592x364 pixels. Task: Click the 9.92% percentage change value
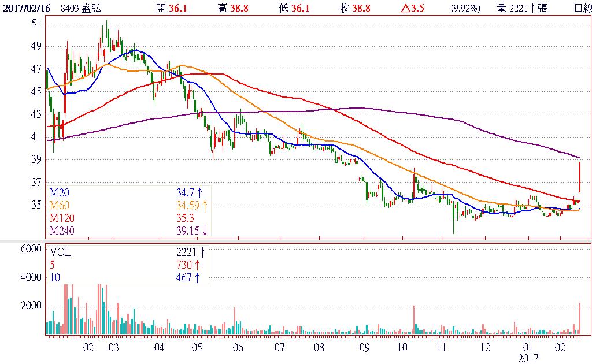pyautogui.click(x=464, y=9)
